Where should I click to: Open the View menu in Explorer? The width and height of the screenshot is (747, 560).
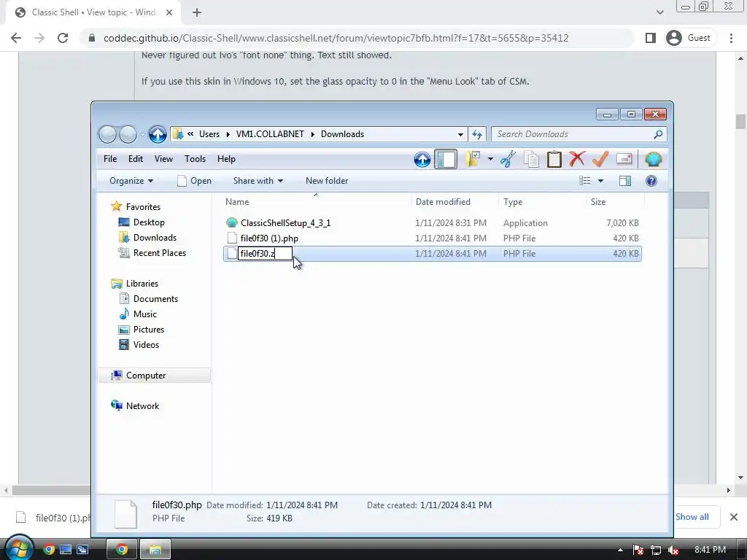163,159
